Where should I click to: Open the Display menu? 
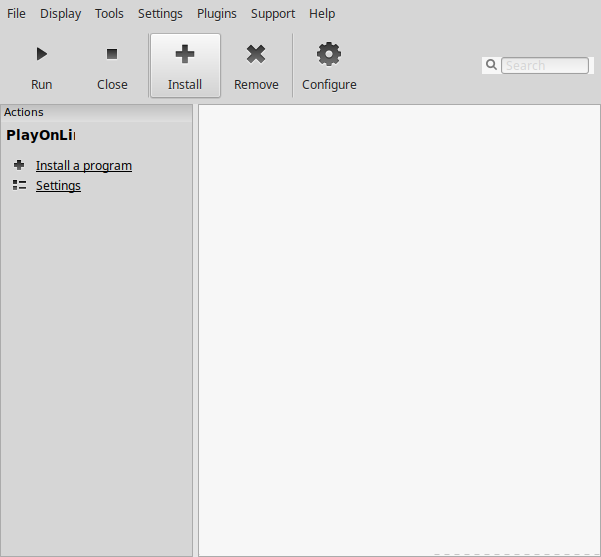coord(61,13)
